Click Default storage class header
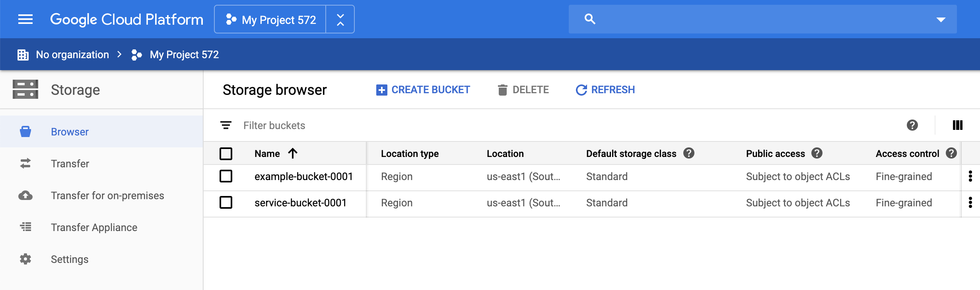Viewport: 980px width, 290px height. pyautogui.click(x=631, y=153)
